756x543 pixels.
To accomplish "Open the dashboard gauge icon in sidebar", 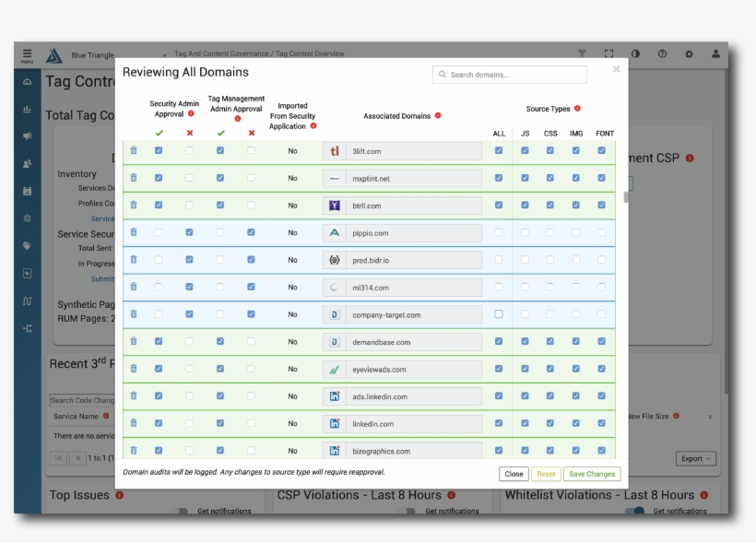I will (x=26, y=82).
